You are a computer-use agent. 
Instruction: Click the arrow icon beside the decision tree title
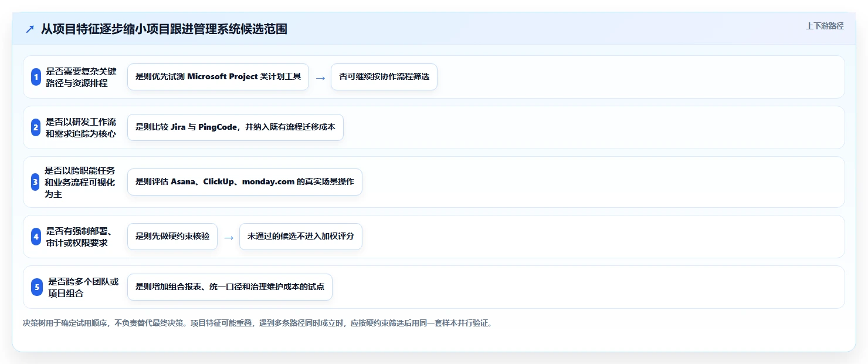[30, 29]
